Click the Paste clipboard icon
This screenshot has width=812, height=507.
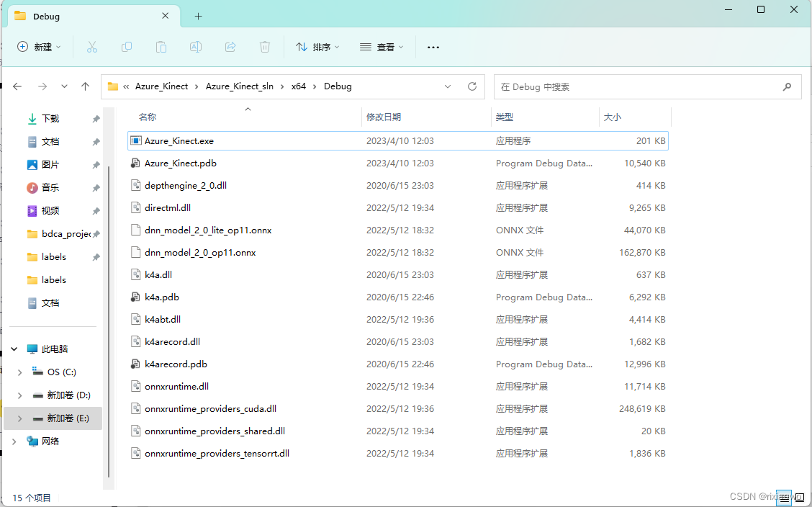[161, 47]
